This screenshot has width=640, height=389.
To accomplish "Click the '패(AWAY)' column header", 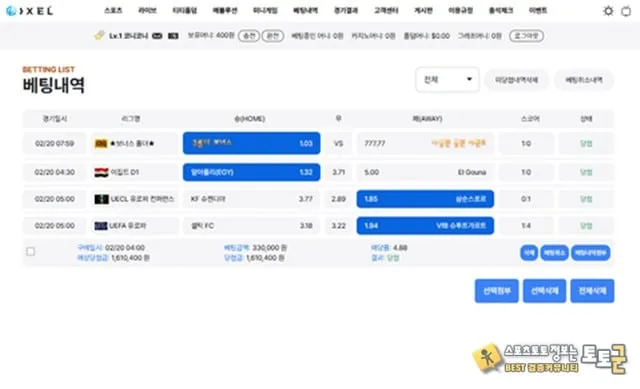I will coord(427,119).
